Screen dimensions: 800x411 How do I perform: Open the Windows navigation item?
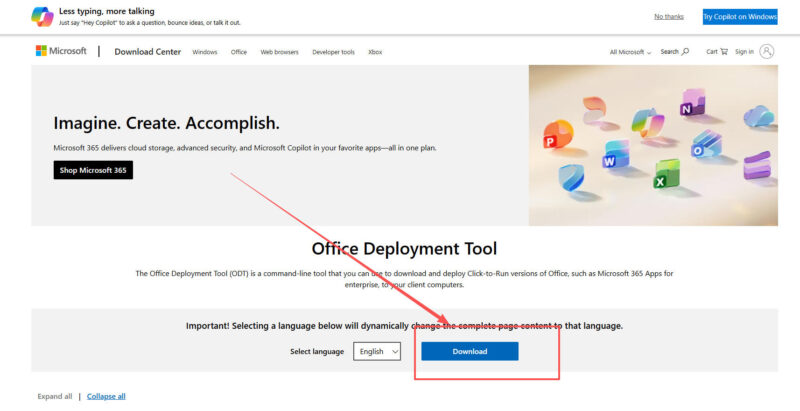(204, 51)
